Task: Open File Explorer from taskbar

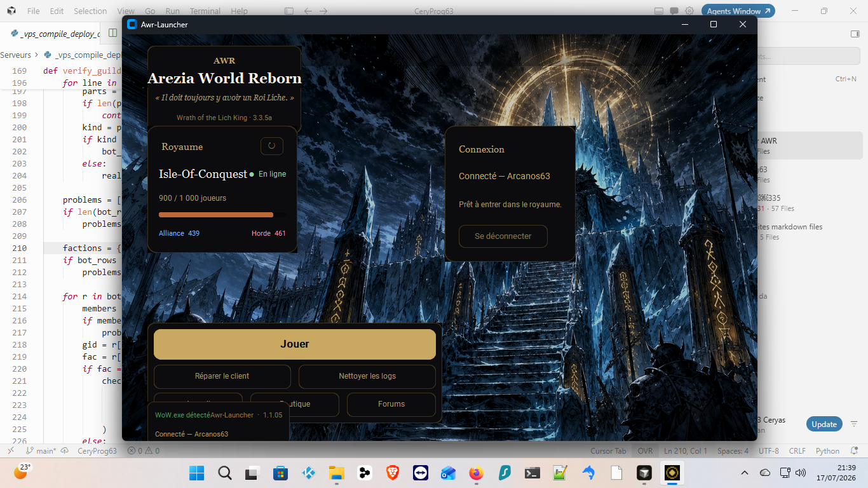Action: [336, 473]
